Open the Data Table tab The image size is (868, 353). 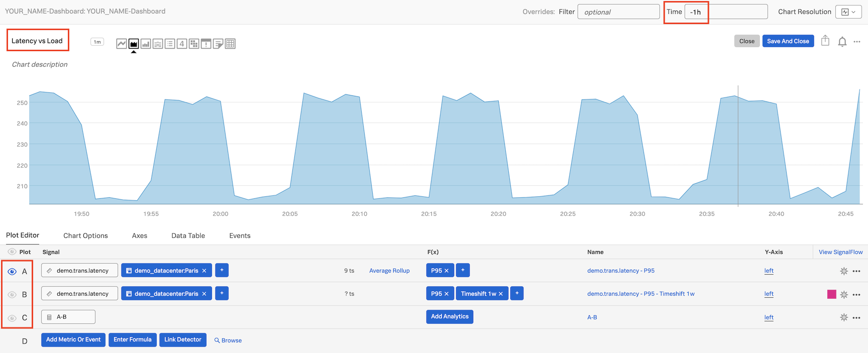(188, 236)
